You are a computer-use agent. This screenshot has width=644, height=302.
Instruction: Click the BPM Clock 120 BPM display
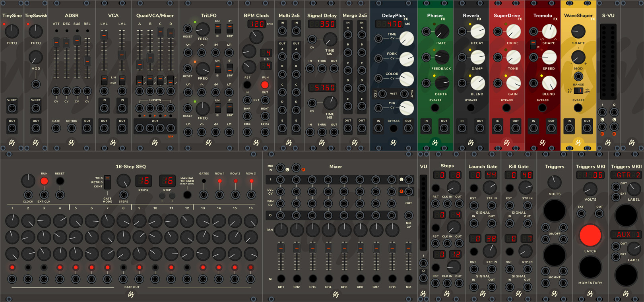pyautogui.click(x=256, y=24)
